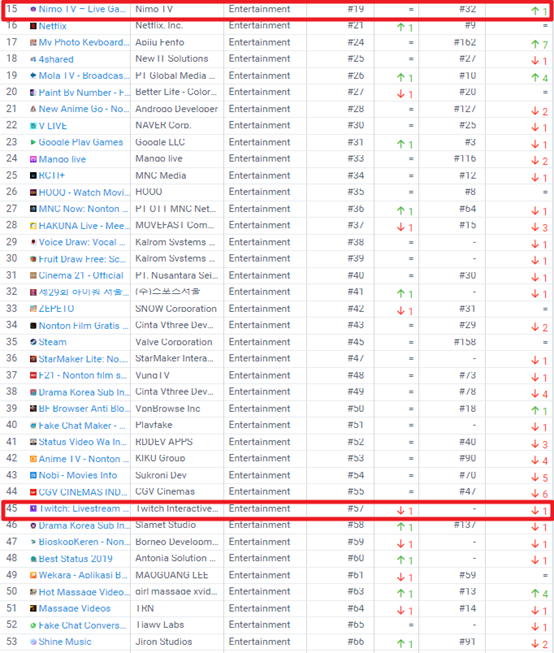Image resolution: width=554 pixels, height=653 pixels.
Task: Click the ZEPETO app icon
Action: pyautogui.click(x=33, y=309)
